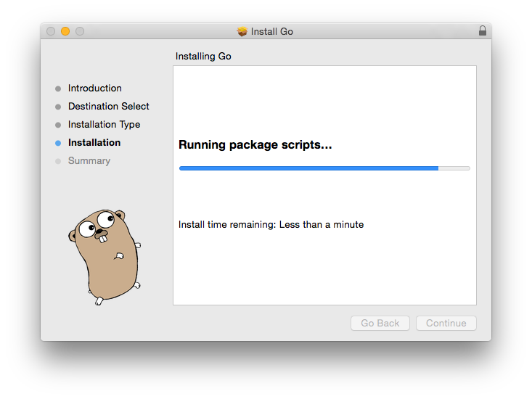
Task: Click the bullet next to Destination Select
Action: tap(58, 107)
